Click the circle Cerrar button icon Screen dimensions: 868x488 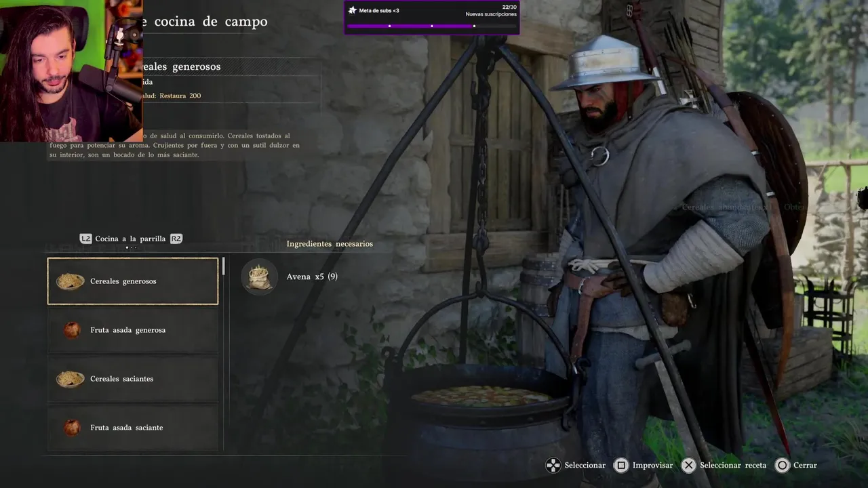click(783, 465)
